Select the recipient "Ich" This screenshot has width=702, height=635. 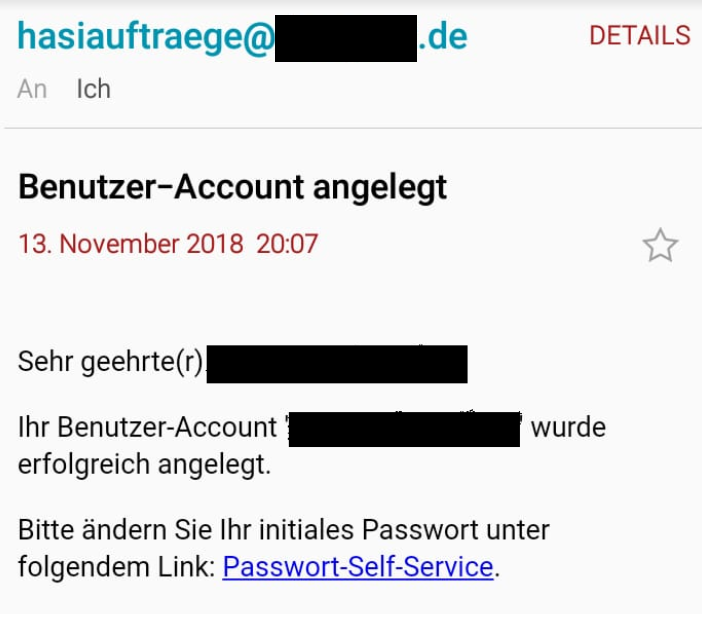tap(93, 89)
